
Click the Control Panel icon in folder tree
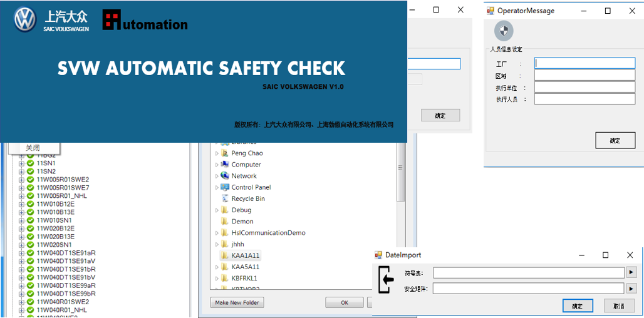point(225,187)
